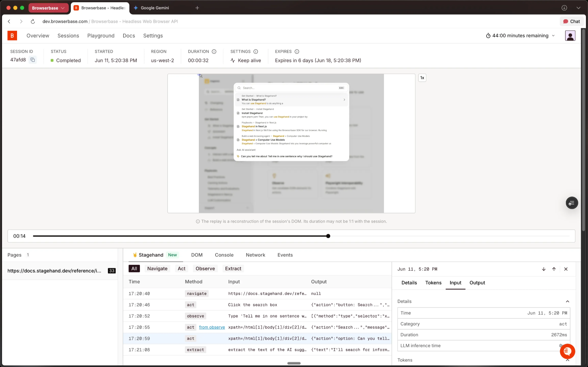
Task: Click the timer icon beside minutes remaining
Action: click(x=488, y=36)
